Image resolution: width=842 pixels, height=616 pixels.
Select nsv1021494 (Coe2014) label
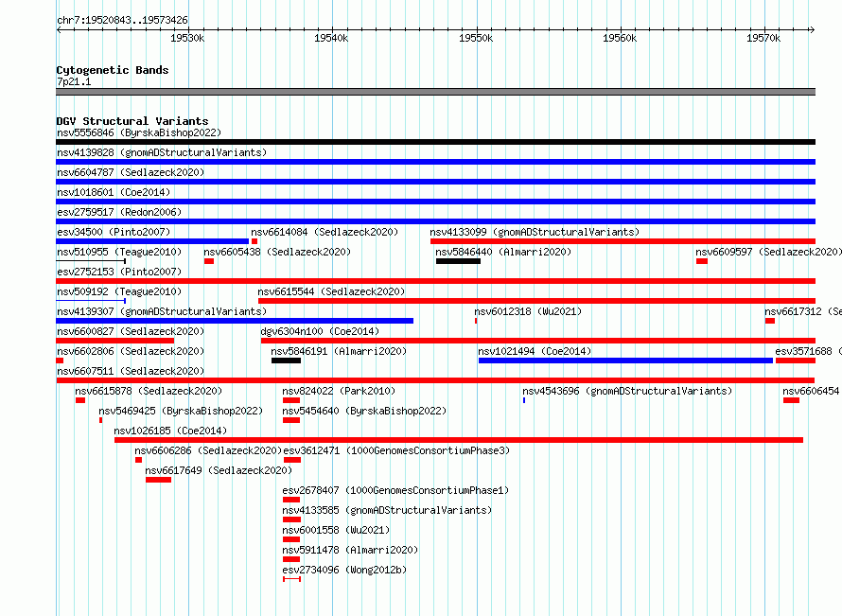(x=535, y=351)
